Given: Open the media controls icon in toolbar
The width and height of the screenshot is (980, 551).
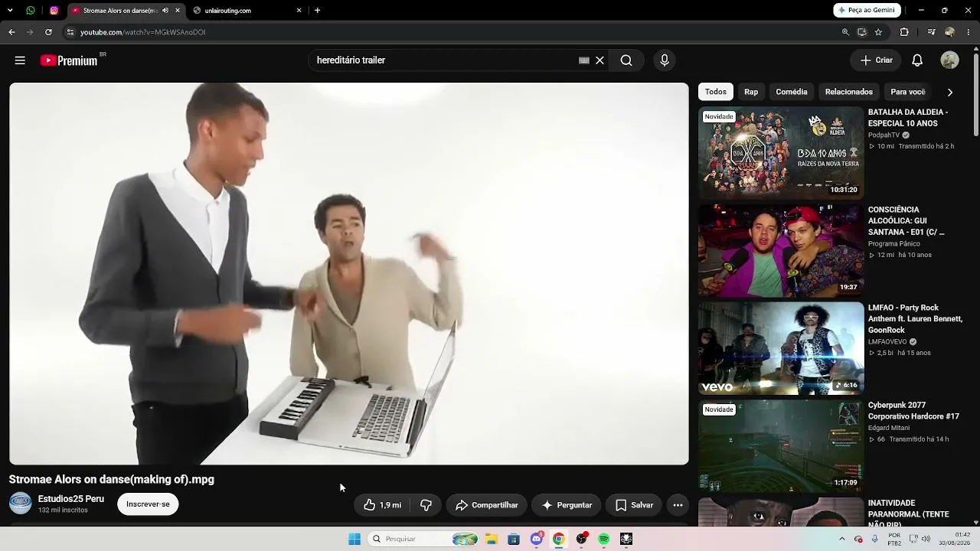Looking at the screenshot, I should pyautogui.click(x=931, y=32).
